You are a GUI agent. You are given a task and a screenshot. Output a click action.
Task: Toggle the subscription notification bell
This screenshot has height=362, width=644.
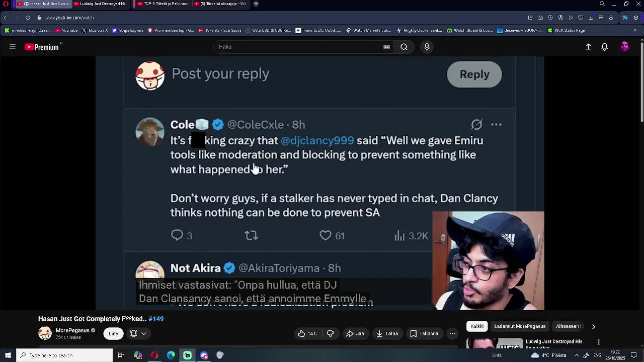134,333
